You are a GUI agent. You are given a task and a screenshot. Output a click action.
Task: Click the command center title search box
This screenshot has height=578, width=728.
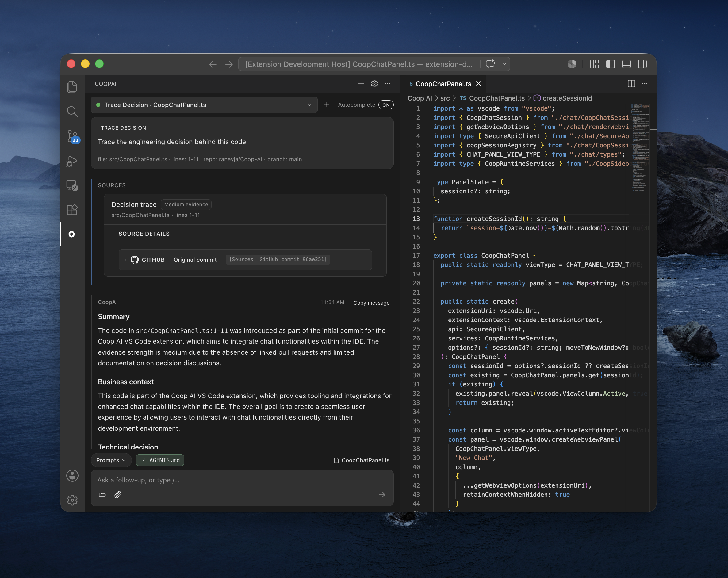[359, 64]
